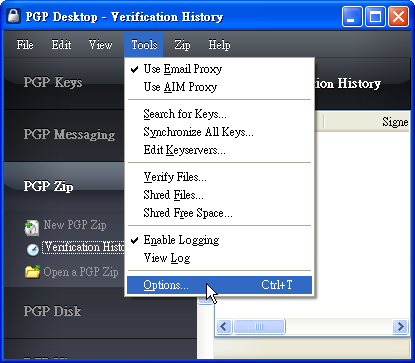Open Options from Tools menu
The height and width of the screenshot is (363, 415).
[219, 285]
